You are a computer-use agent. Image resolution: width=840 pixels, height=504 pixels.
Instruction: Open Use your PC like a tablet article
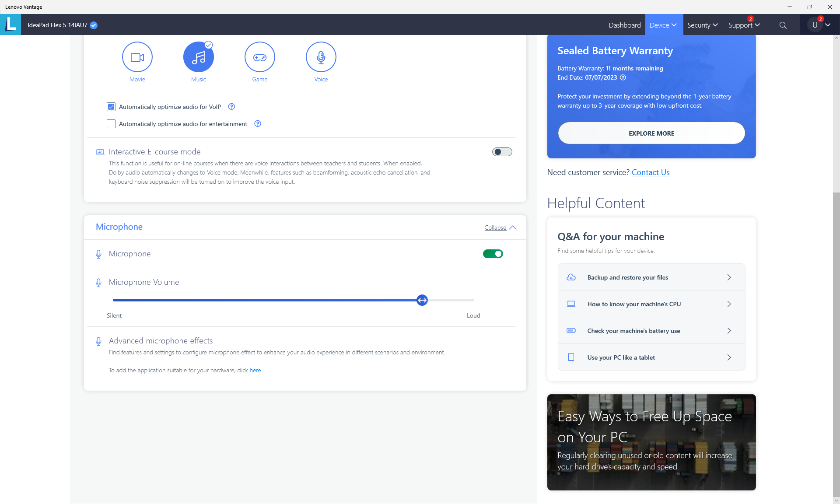(x=651, y=357)
